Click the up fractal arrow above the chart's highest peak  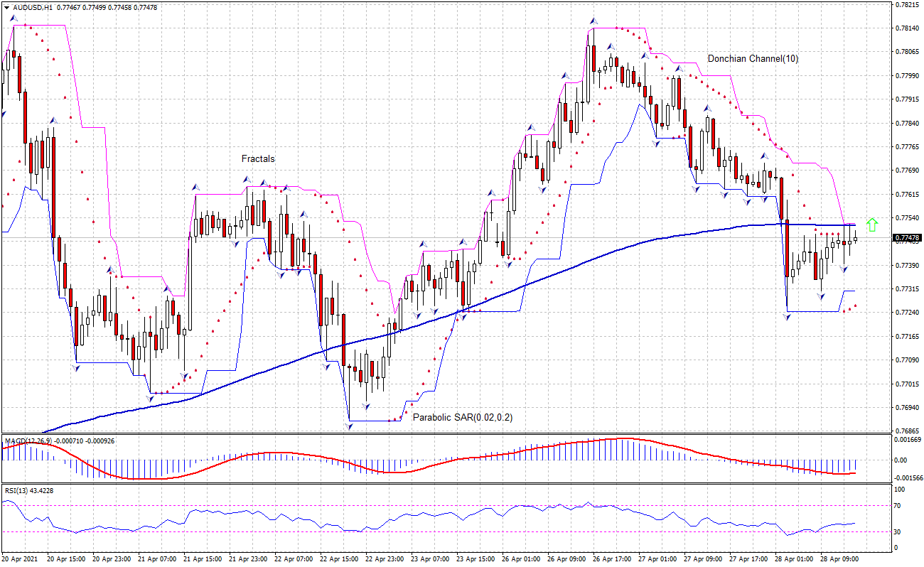[593, 22]
